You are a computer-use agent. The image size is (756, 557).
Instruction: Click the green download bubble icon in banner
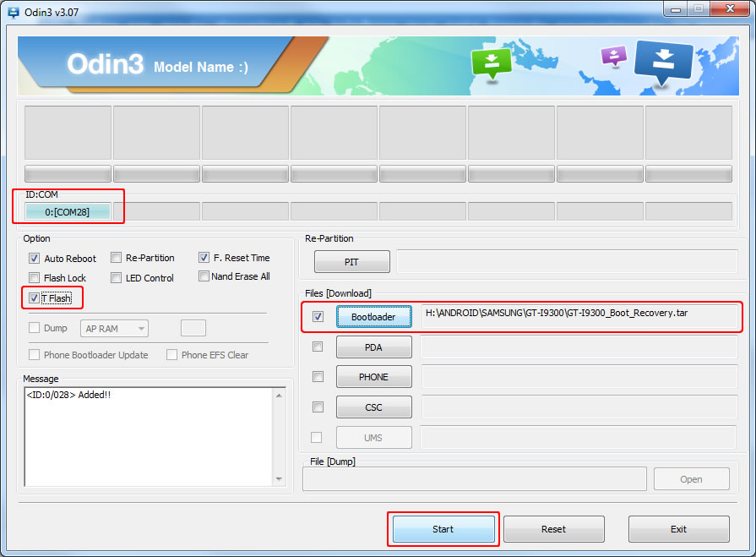[492, 63]
